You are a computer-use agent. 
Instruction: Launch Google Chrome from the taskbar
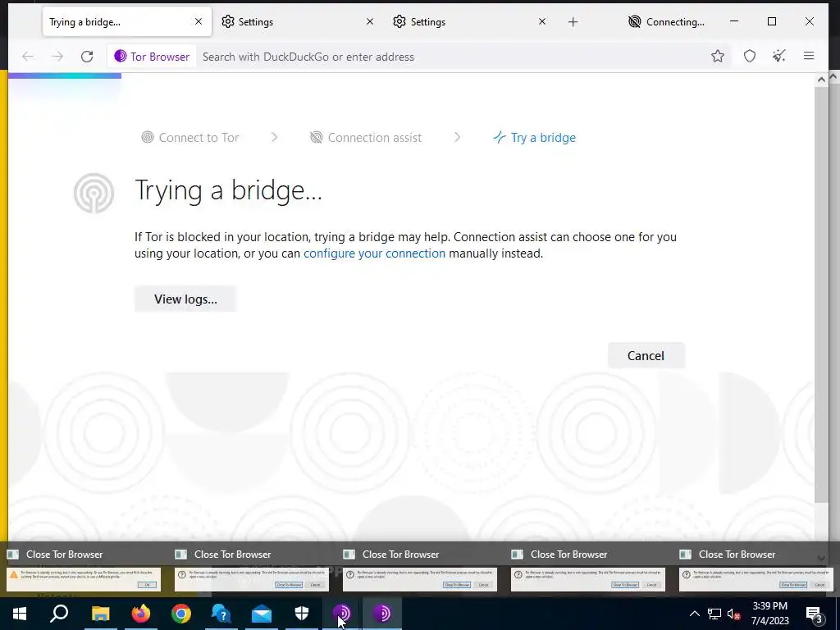[x=181, y=614]
